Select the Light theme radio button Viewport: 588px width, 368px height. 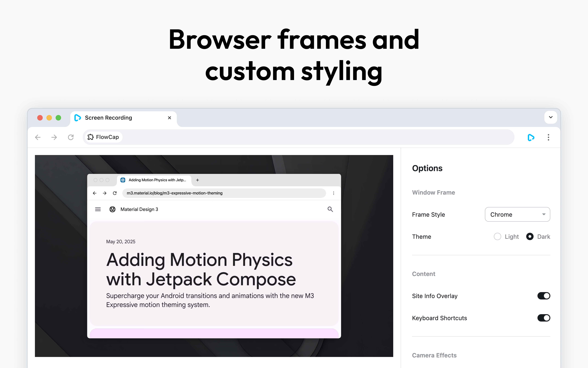pyautogui.click(x=497, y=237)
